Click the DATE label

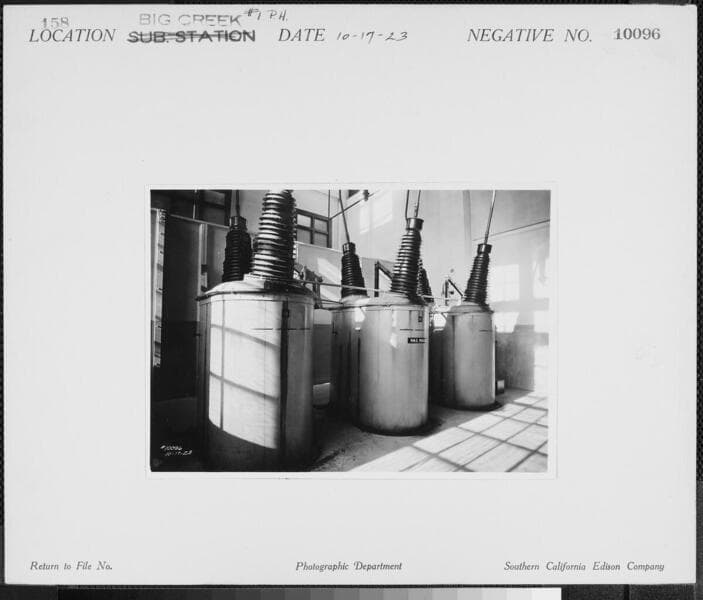tap(301, 36)
